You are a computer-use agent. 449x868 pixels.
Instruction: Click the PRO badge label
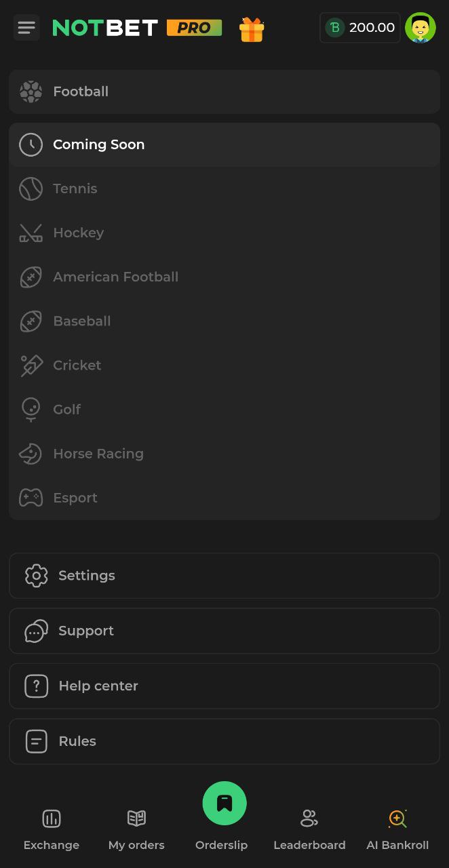(x=195, y=28)
